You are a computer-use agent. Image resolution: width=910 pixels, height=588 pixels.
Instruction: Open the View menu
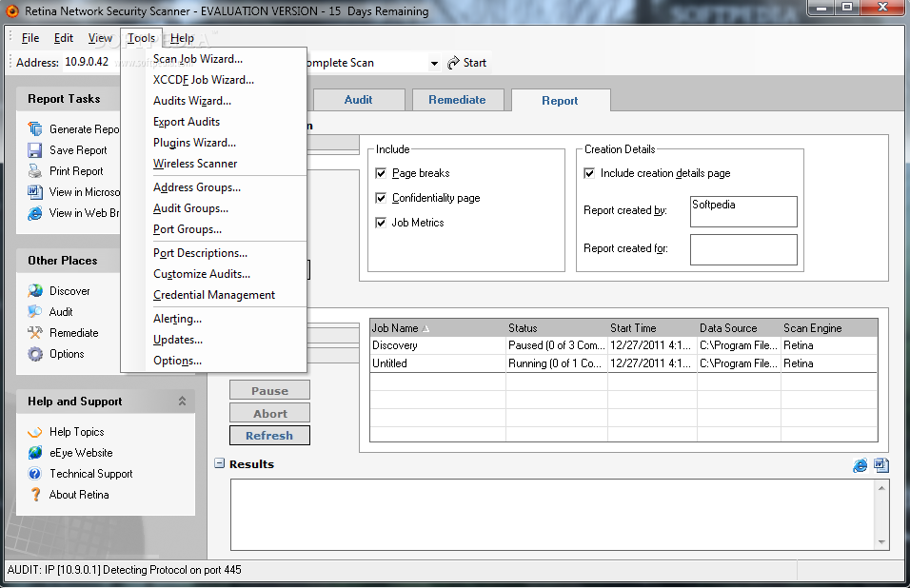tap(100, 38)
